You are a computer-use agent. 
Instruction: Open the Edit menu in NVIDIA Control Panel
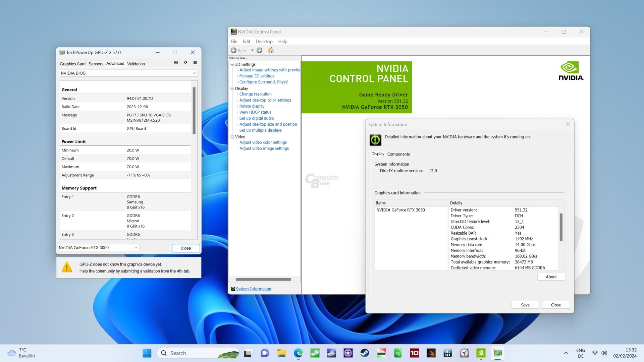(x=246, y=42)
